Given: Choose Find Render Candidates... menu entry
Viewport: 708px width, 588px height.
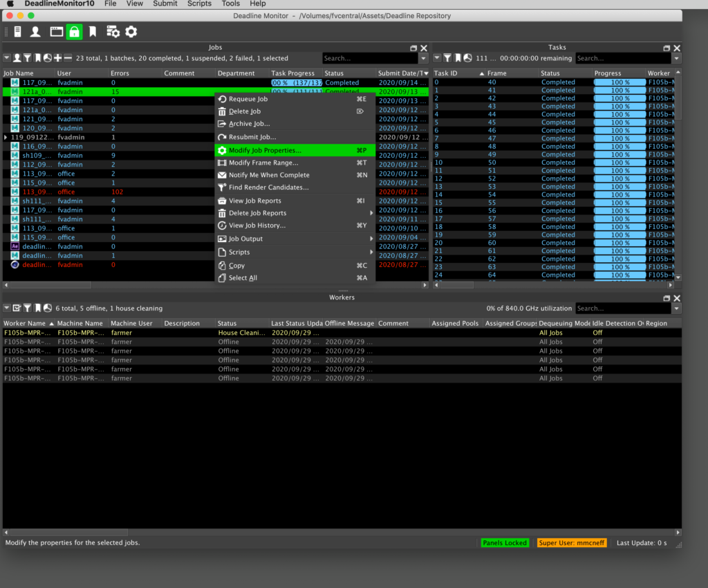Looking at the screenshot, I should pyautogui.click(x=295, y=187).
